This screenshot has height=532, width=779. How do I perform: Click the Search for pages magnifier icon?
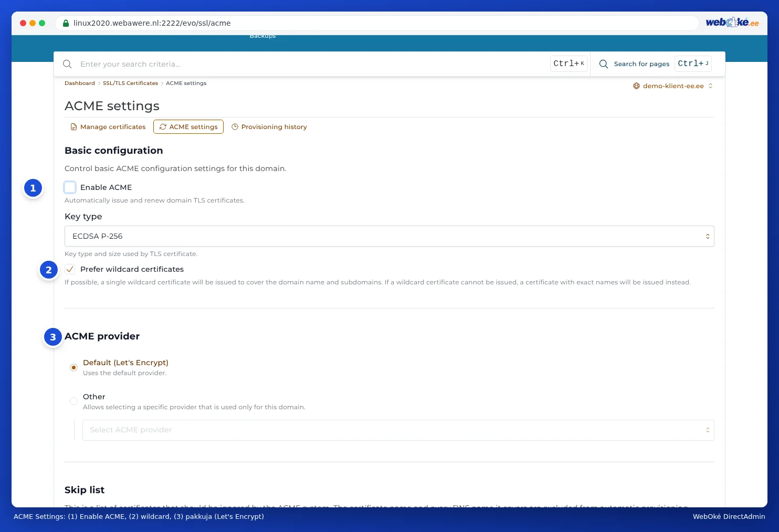604,64
